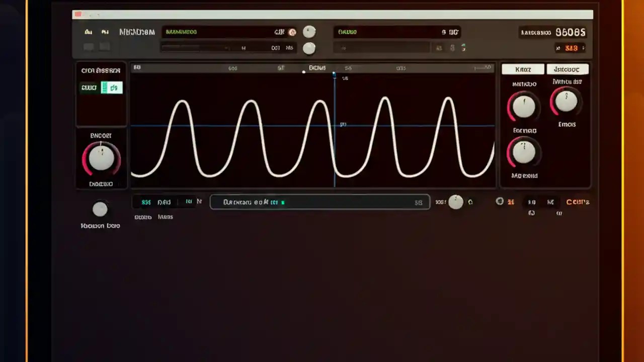Open the red CIR badge icon
Screen dimensions: 644x362
292,32
